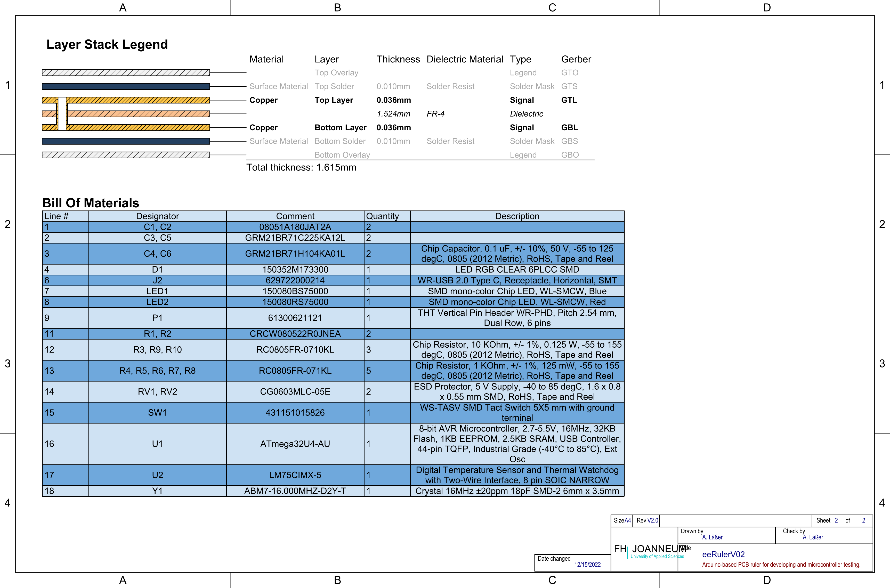Select comment 'CG0603MLC-05E'
This screenshot has width=890, height=588.
(295, 391)
